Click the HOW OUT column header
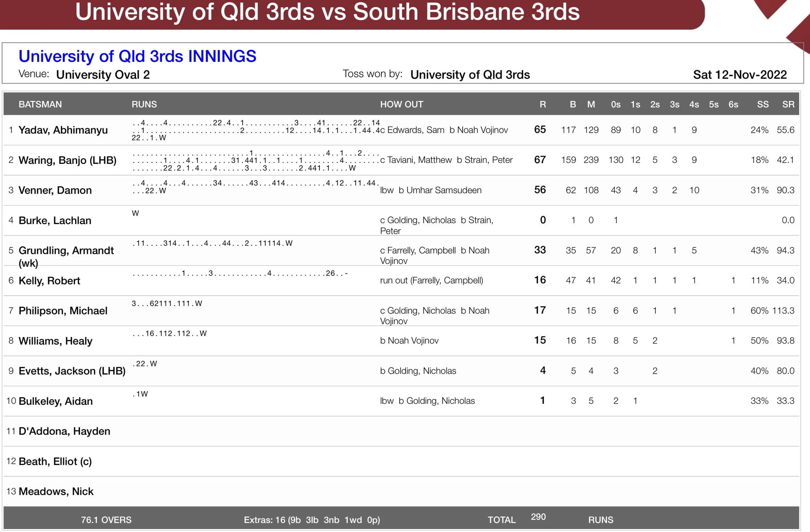The height and width of the screenshot is (532, 810). click(401, 104)
